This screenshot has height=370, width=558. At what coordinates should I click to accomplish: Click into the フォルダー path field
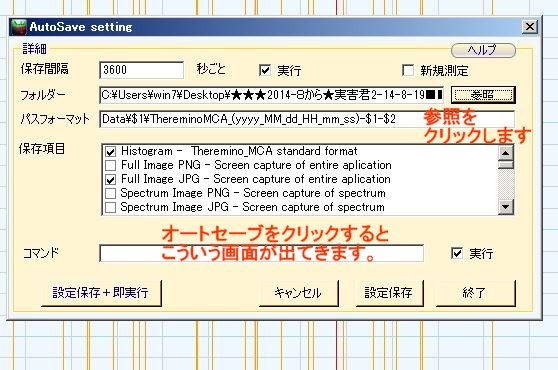[272, 95]
